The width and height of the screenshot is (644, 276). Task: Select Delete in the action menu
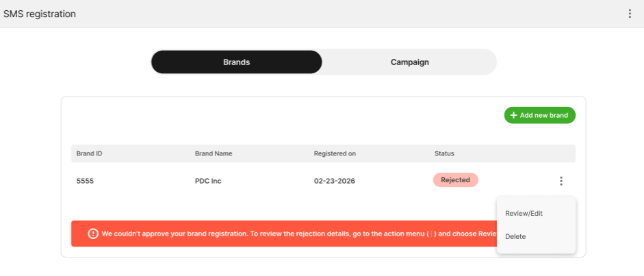tap(515, 236)
